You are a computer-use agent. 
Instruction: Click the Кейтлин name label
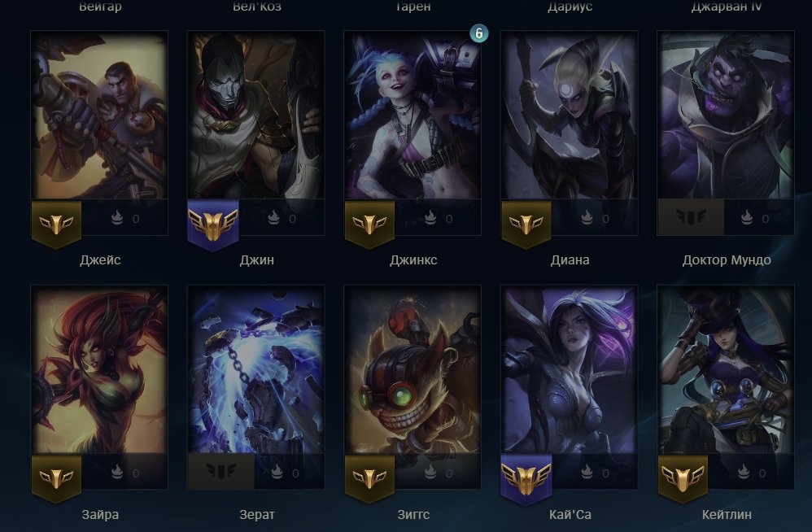pos(727,514)
